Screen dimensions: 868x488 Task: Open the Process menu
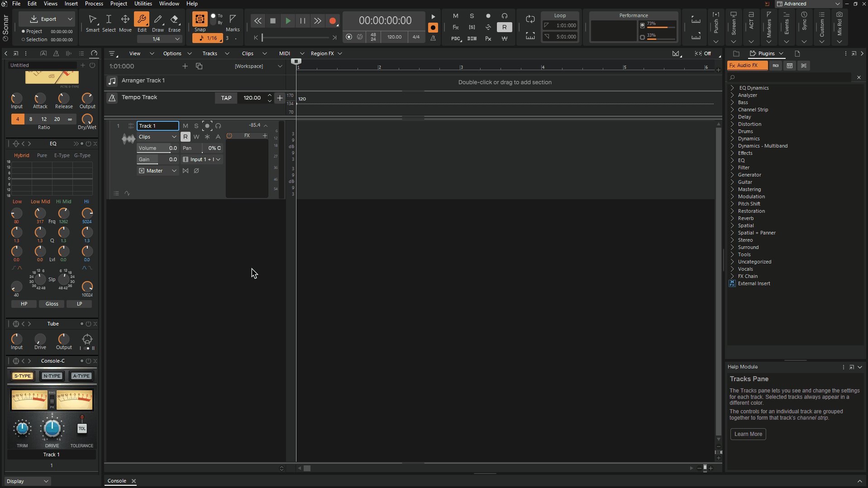94,4
